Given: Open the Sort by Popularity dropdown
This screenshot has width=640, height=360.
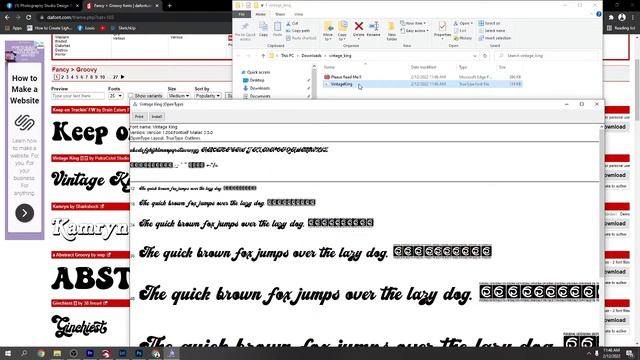Looking at the screenshot, I should pyautogui.click(x=208, y=96).
